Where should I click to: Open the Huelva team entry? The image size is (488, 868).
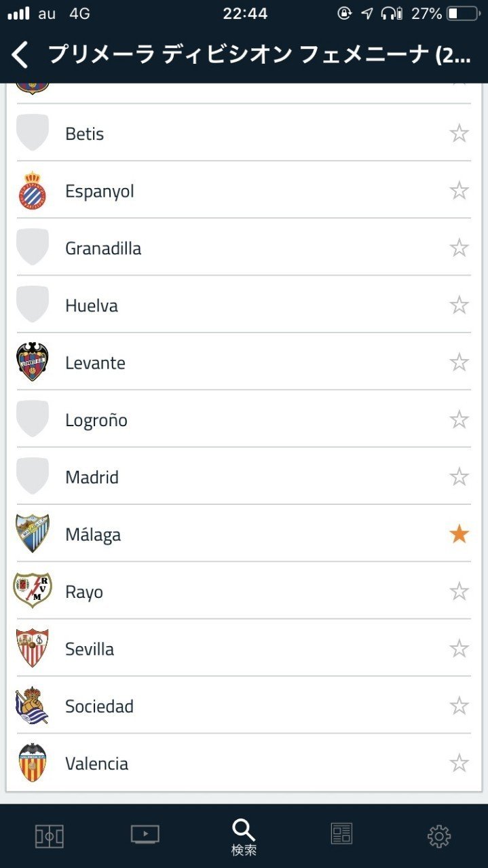pyautogui.click(x=244, y=305)
